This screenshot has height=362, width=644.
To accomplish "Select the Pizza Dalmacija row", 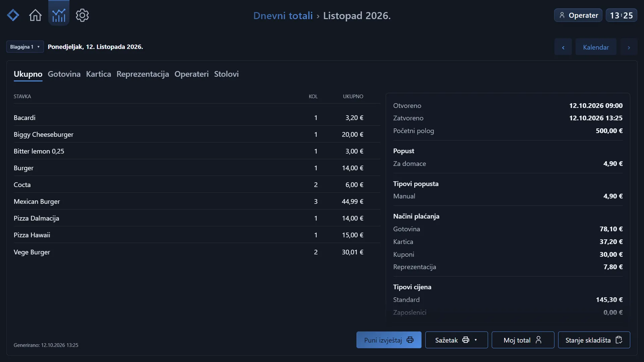I will point(197,218).
